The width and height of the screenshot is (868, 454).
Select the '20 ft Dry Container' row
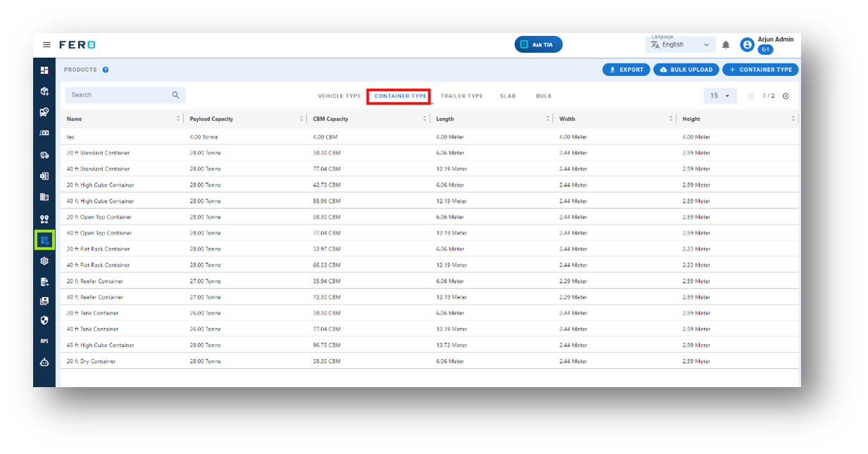tap(430, 361)
